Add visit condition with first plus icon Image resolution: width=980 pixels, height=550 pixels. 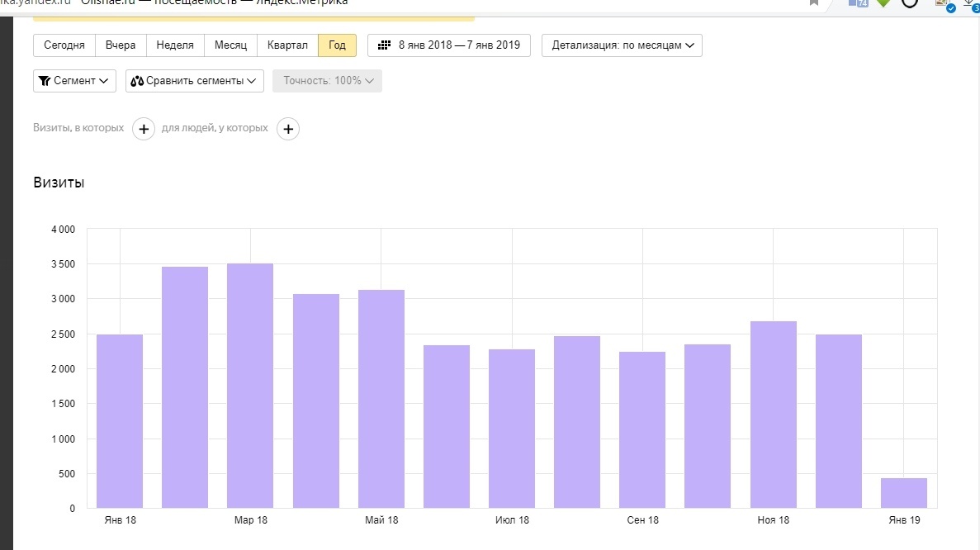pos(144,129)
